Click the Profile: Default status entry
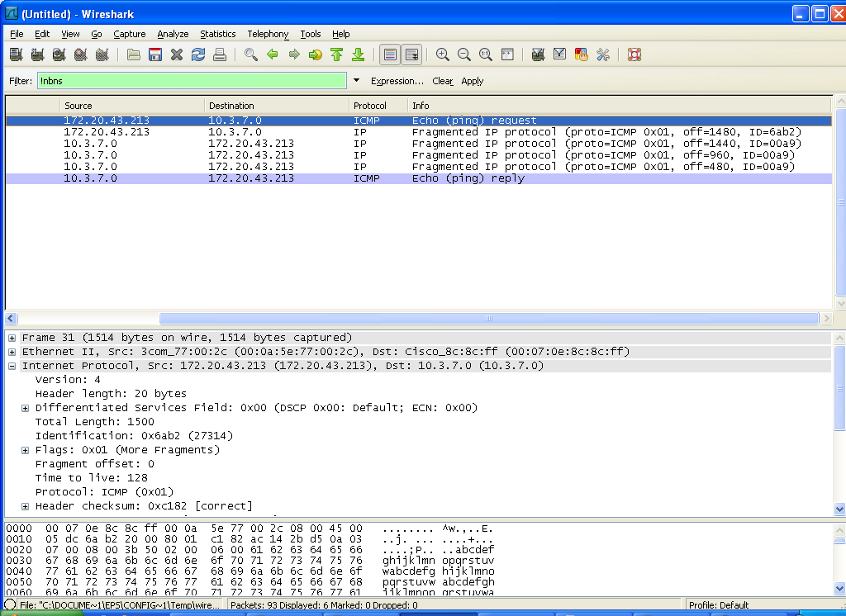 tap(718, 605)
